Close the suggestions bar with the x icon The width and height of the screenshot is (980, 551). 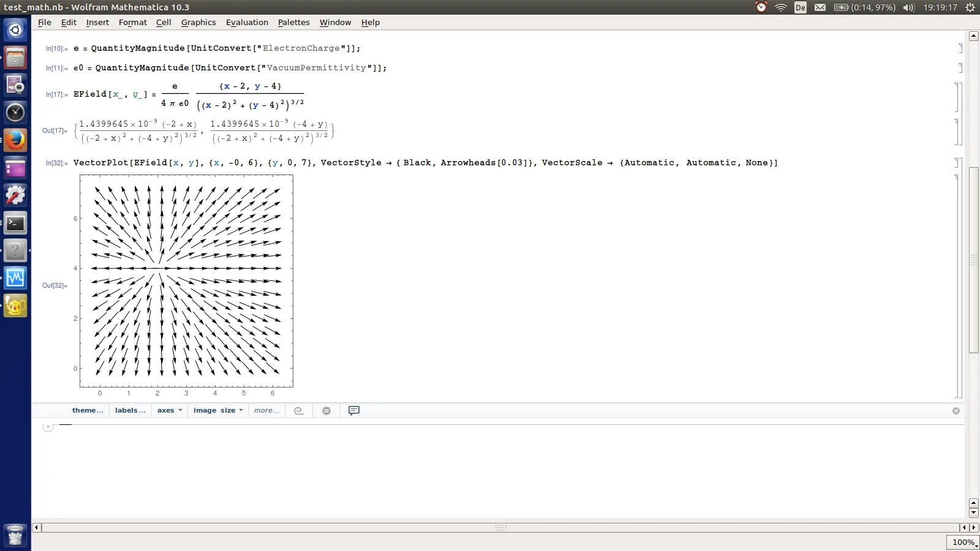pyautogui.click(x=956, y=411)
